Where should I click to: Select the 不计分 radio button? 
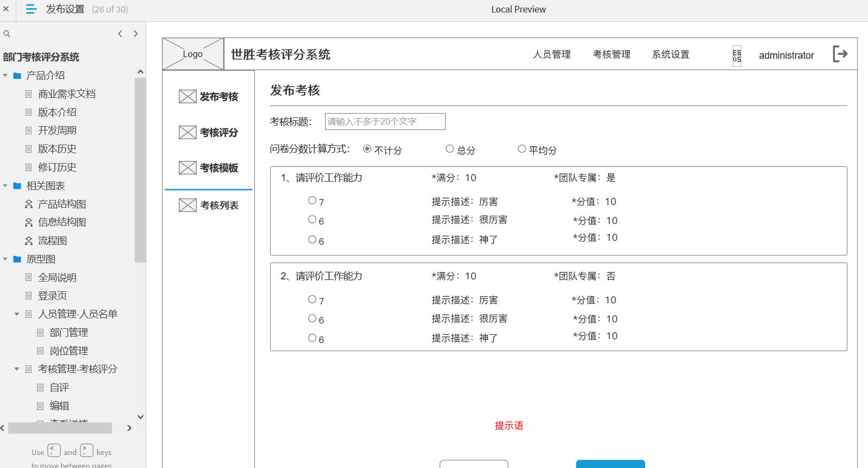tap(367, 149)
